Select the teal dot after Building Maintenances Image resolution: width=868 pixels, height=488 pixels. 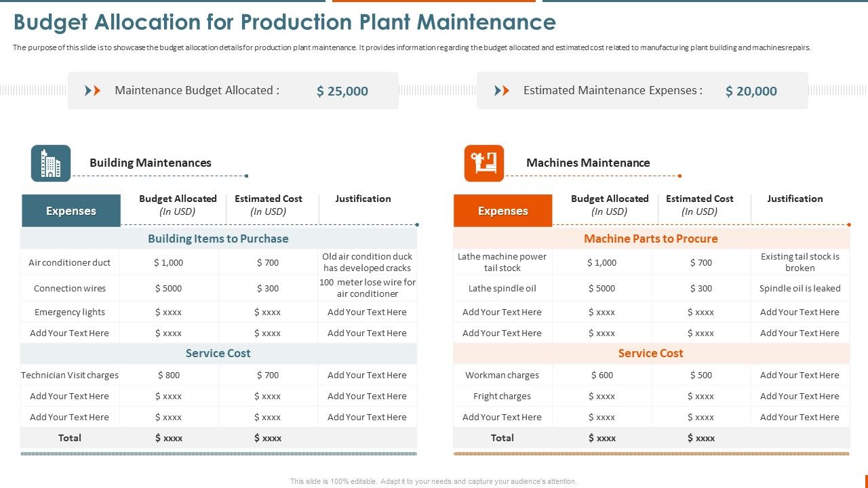245,174
